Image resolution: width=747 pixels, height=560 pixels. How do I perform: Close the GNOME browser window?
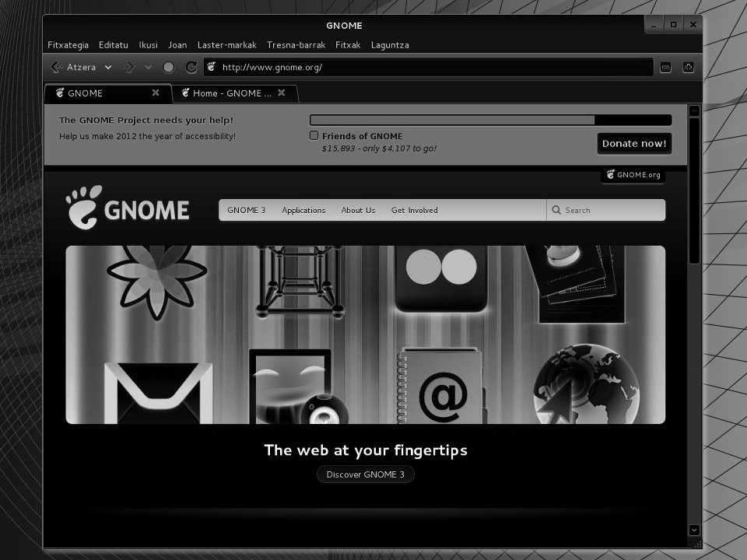pos(693,25)
